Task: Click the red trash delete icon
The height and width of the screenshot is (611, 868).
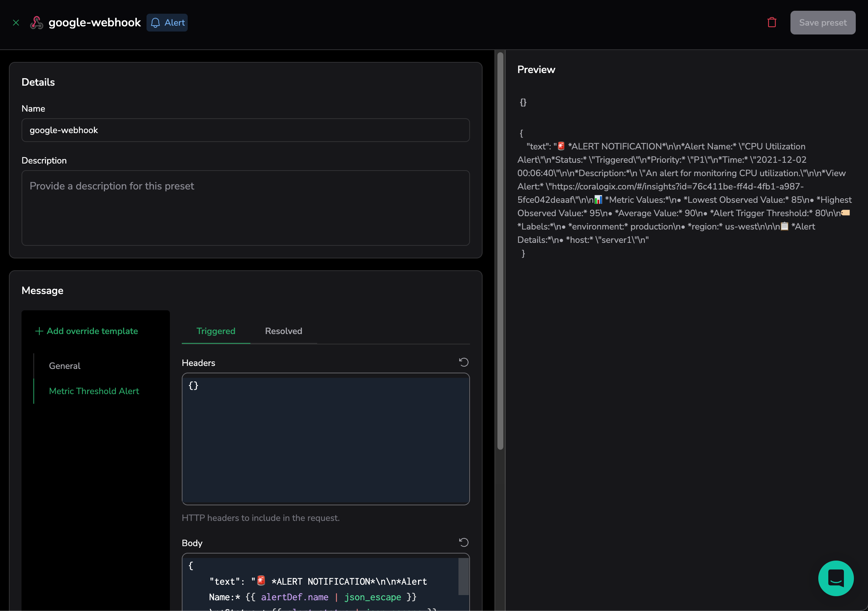Action: click(772, 23)
